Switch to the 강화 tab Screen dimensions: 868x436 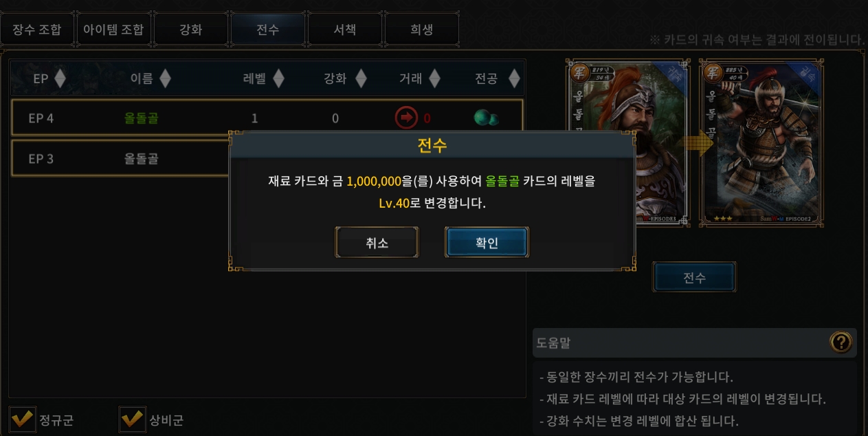190,30
